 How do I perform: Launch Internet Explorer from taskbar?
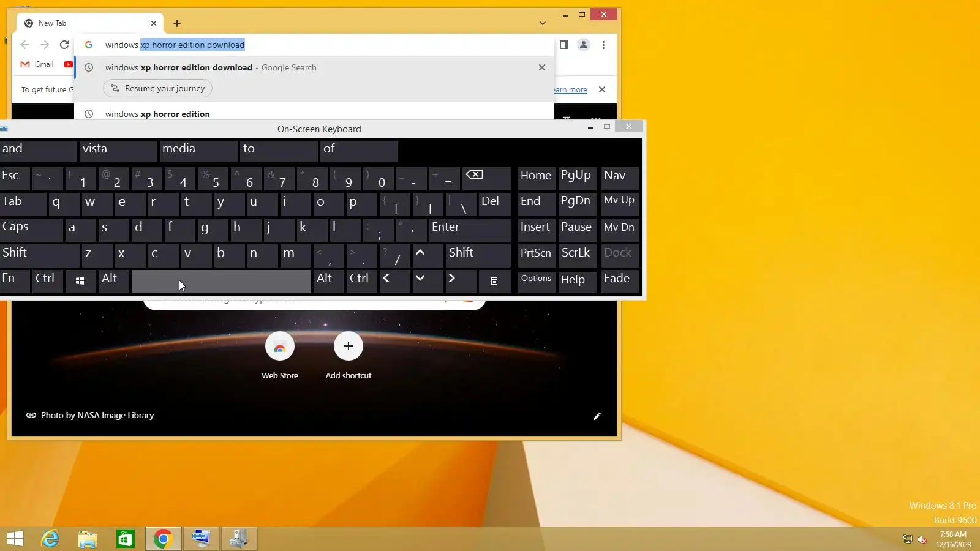(x=50, y=539)
